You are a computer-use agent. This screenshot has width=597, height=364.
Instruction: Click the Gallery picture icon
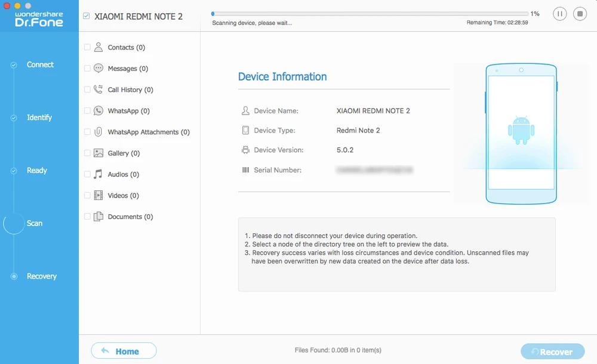coord(99,153)
